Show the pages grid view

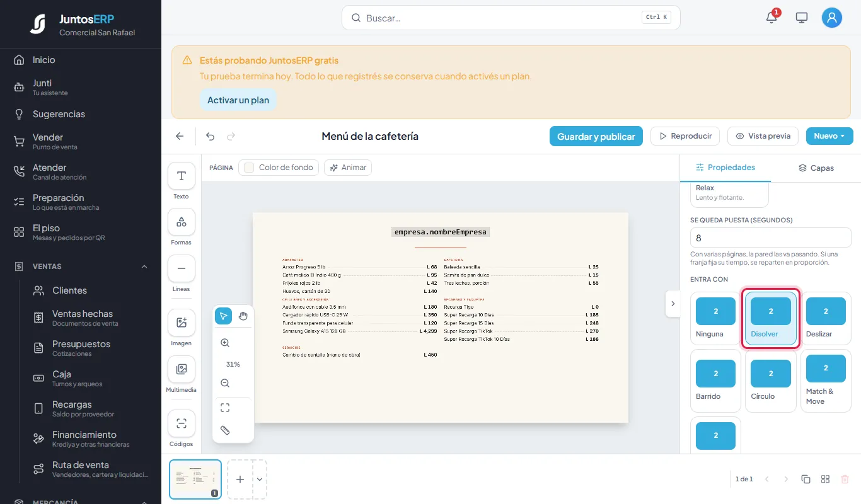[825, 479]
